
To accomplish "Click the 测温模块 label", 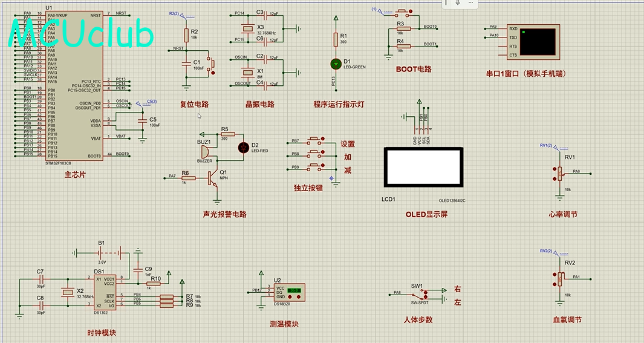I will pos(284,324).
